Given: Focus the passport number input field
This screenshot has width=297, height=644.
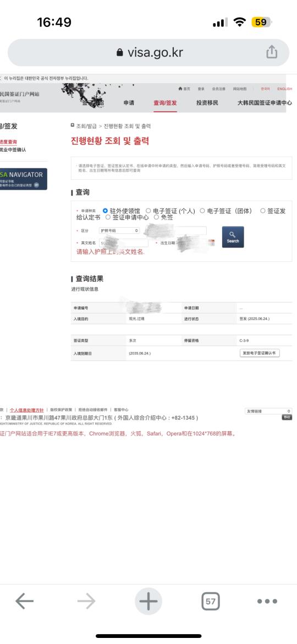Looking at the screenshot, I should 175,231.
